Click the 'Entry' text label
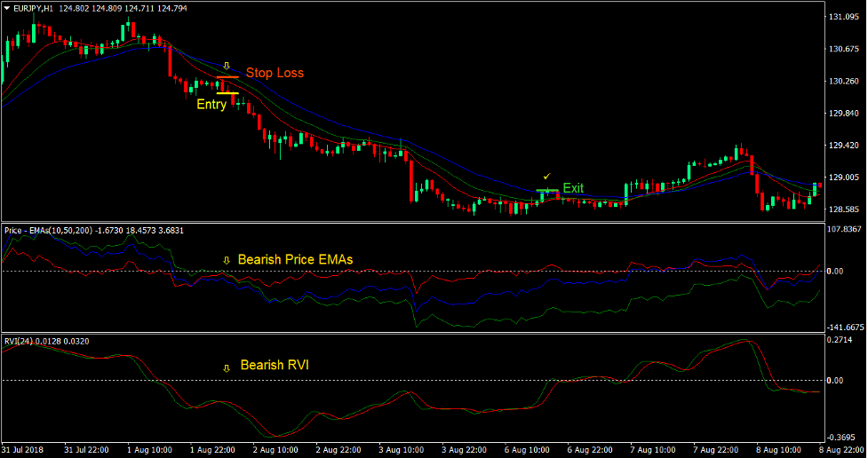This screenshot has height=458, width=868. tap(211, 105)
